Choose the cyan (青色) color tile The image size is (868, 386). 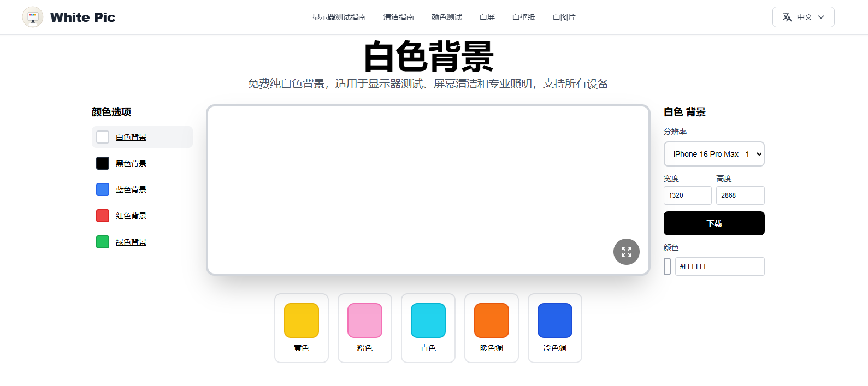pos(428,328)
